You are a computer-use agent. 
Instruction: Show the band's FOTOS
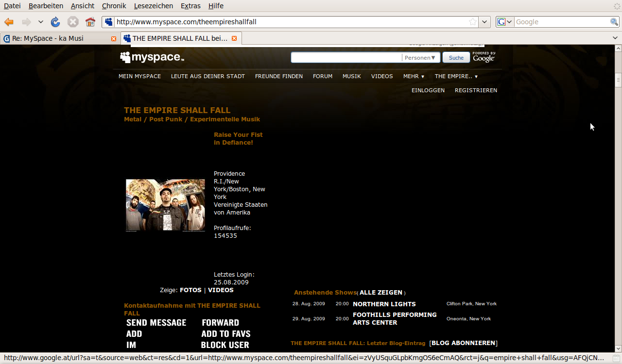[x=190, y=290]
